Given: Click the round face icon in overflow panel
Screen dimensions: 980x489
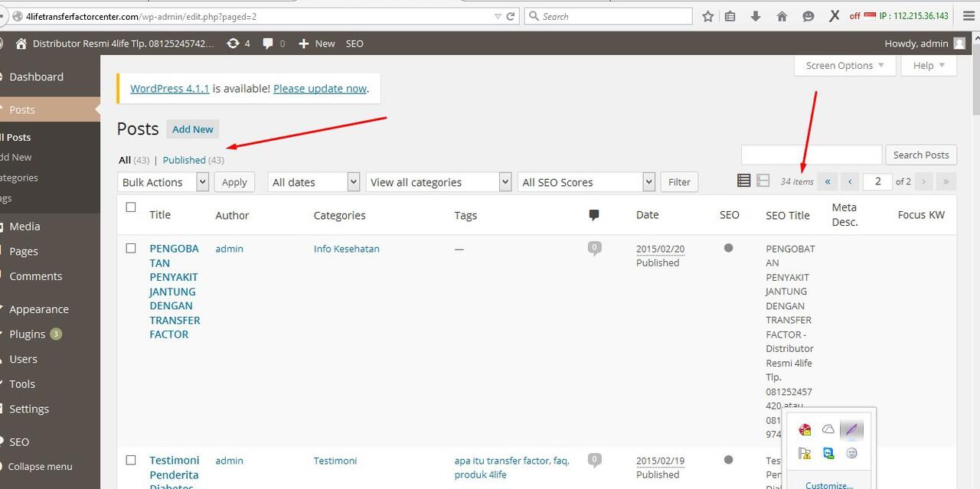Looking at the screenshot, I should pyautogui.click(x=851, y=453).
